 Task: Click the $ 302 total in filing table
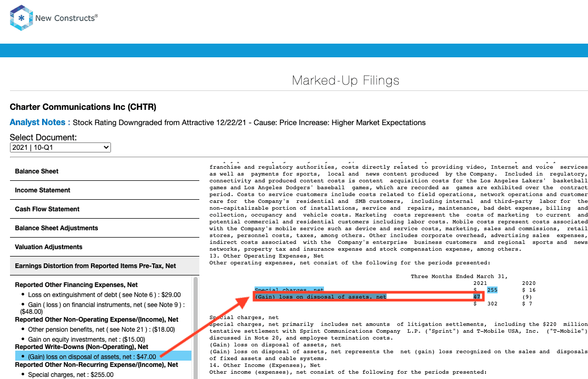click(485, 304)
